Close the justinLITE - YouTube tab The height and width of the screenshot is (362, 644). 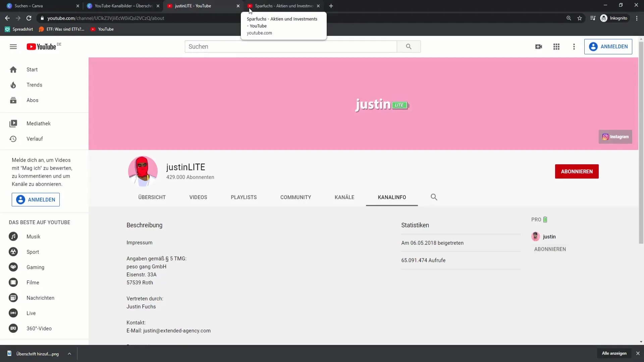(238, 6)
